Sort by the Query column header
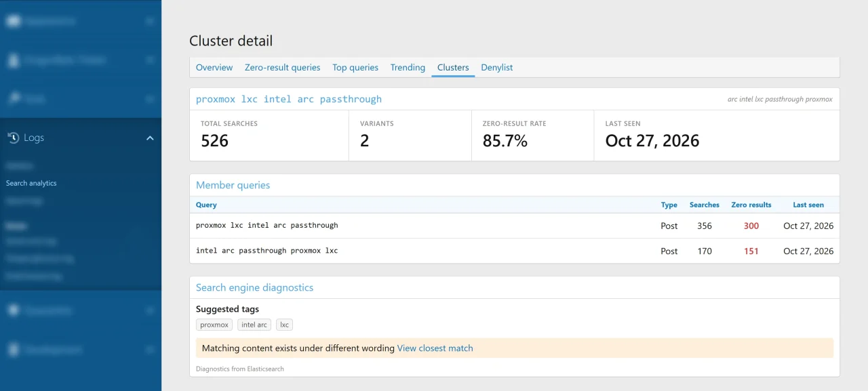The image size is (868, 391). tap(206, 205)
